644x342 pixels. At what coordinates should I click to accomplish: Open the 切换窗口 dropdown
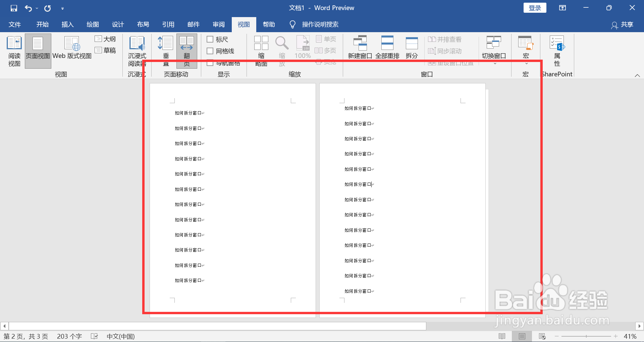point(494,50)
